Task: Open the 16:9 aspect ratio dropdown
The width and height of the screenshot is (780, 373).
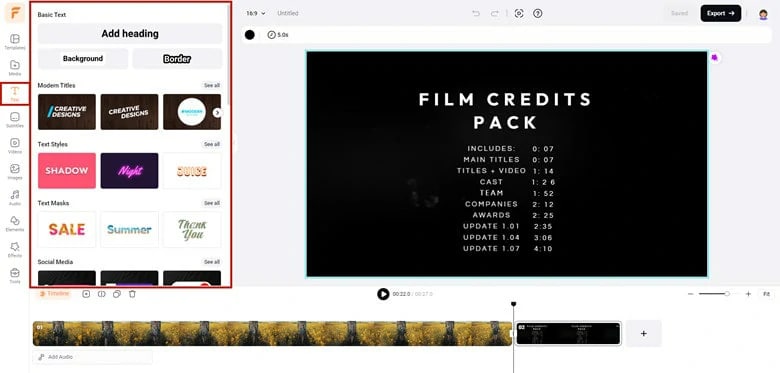Action: 256,13
